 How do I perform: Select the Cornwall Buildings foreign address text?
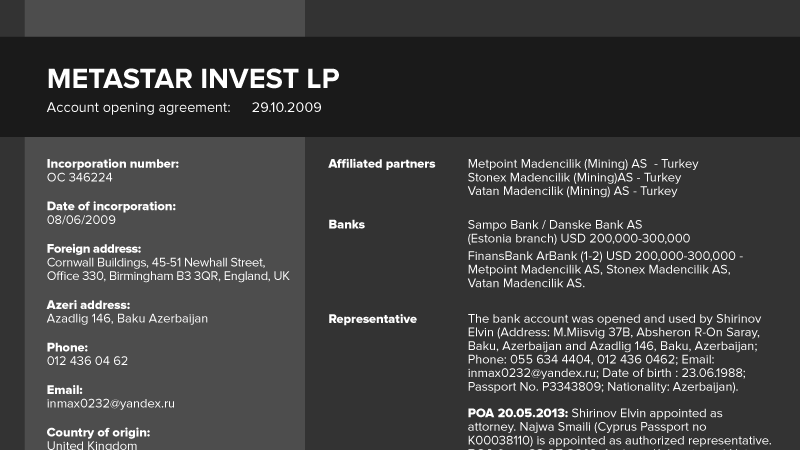pos(168,269)
